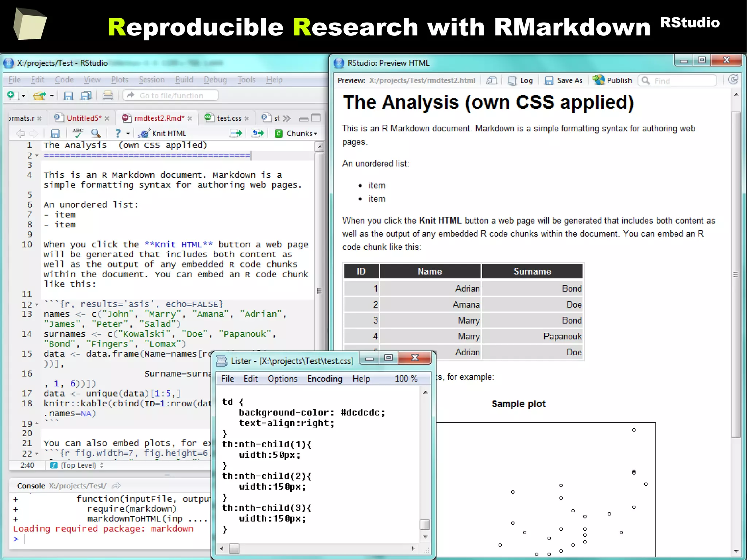Click the Lister vertical scrollbar thumb
The height and width of the screenshot is (560, 747).
425,525
